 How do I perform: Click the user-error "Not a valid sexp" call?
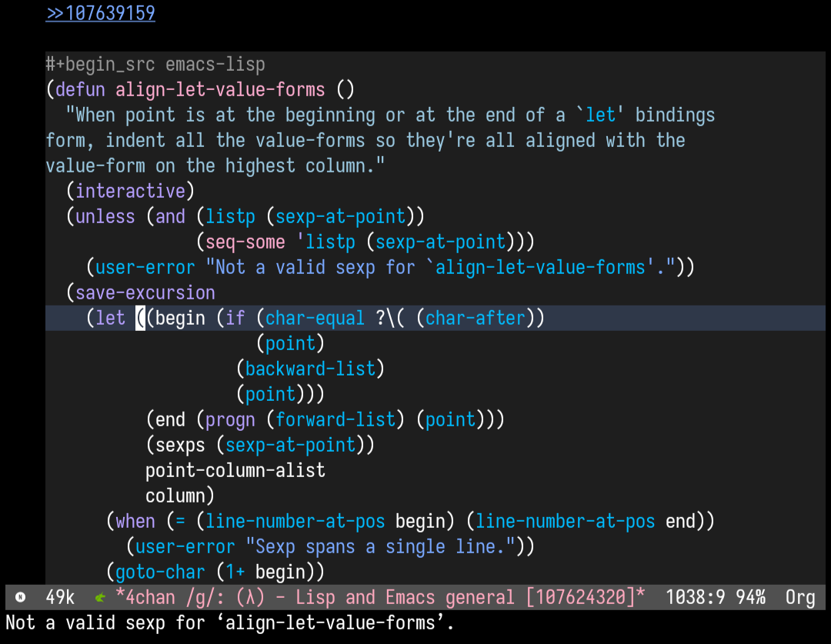[390, 267]
